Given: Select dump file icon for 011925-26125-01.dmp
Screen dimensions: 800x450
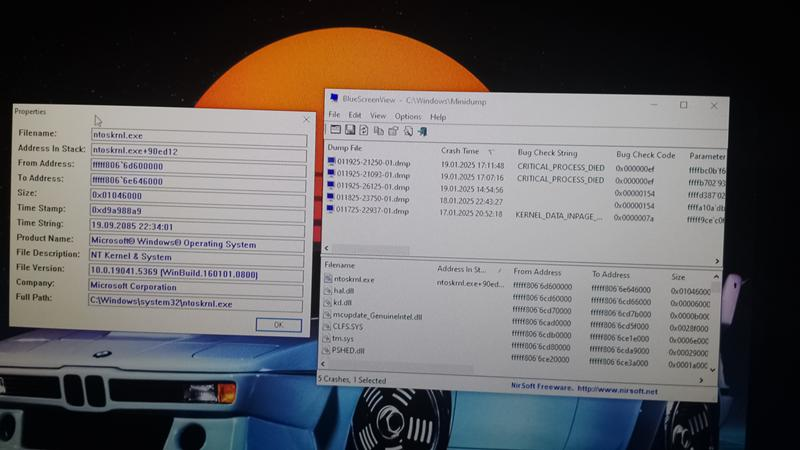Looking at the screenshot, I should pyautogui.click(x=331, y=185).
